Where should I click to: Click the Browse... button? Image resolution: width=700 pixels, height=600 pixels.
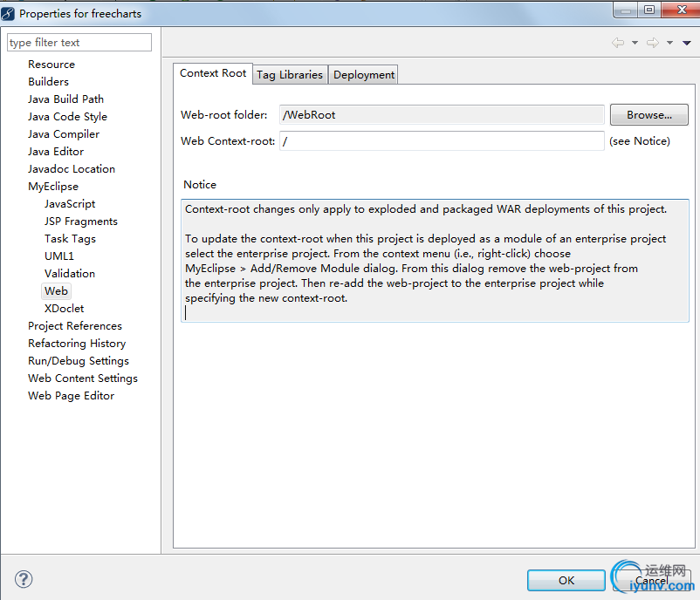(649, 115)
